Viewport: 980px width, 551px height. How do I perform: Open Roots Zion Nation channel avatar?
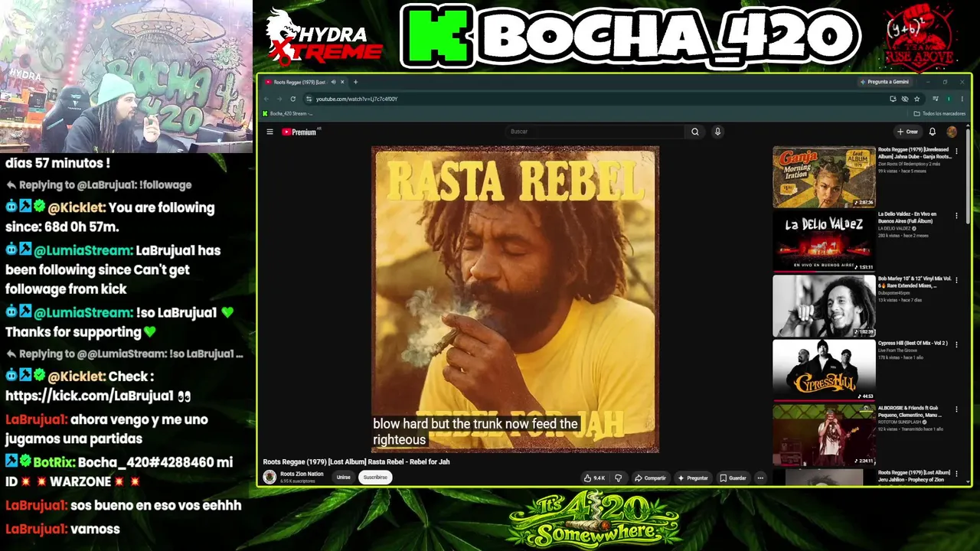coord(269,477)
